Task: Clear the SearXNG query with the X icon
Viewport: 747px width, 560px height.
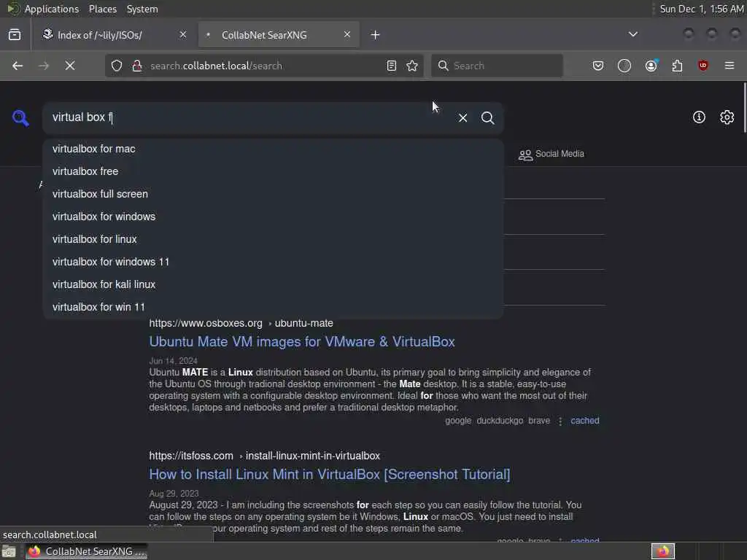Action: [x=463, y=117]
